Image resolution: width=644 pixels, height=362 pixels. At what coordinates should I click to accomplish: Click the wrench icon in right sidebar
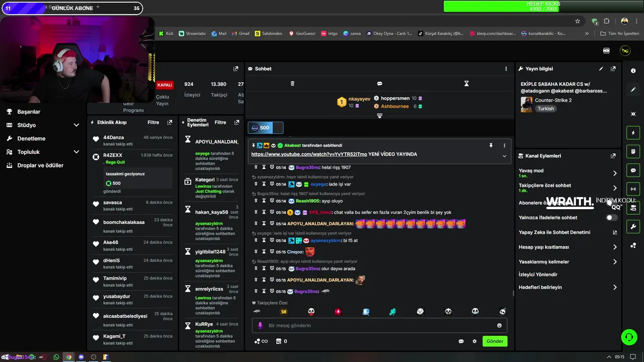point(633,227)
